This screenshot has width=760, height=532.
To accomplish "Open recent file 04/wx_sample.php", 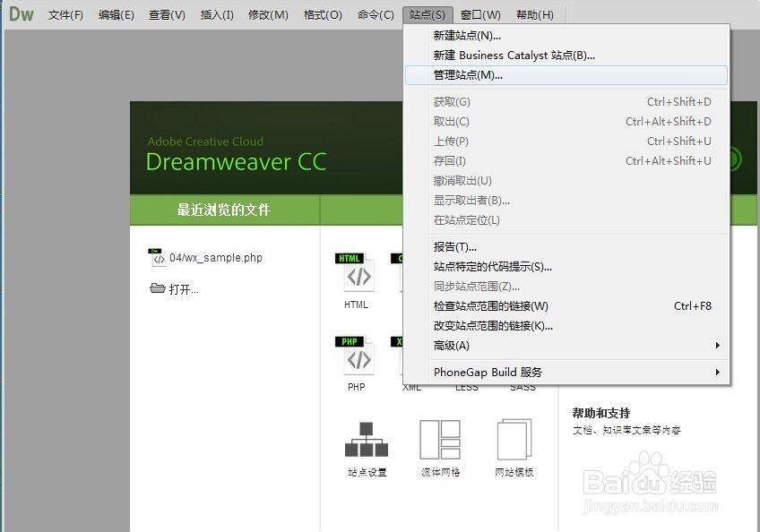I will point(216,258).
